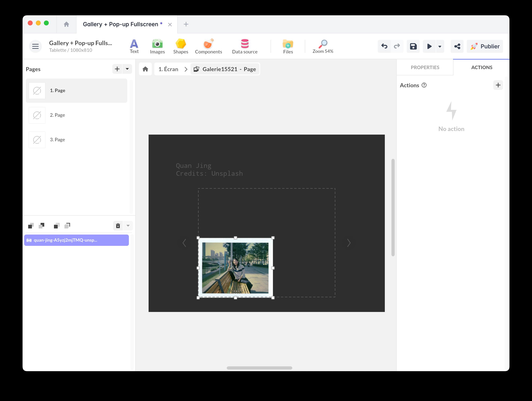Expand the delete options dropdown
The image size is (532, 401).
point(128,225)
